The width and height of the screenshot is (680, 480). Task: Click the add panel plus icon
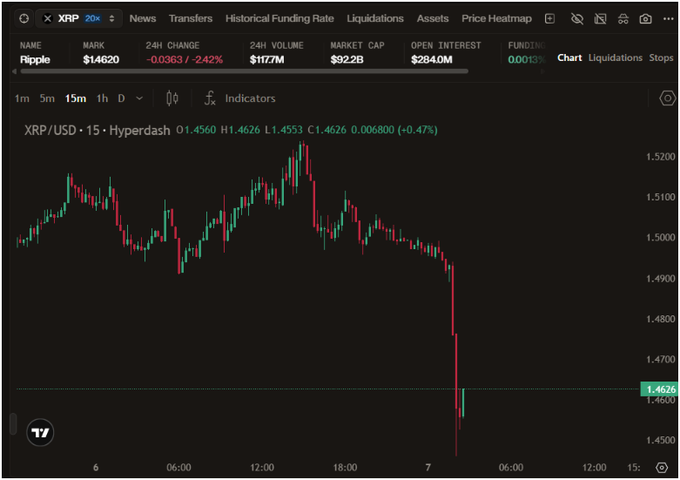click(550, 19)
